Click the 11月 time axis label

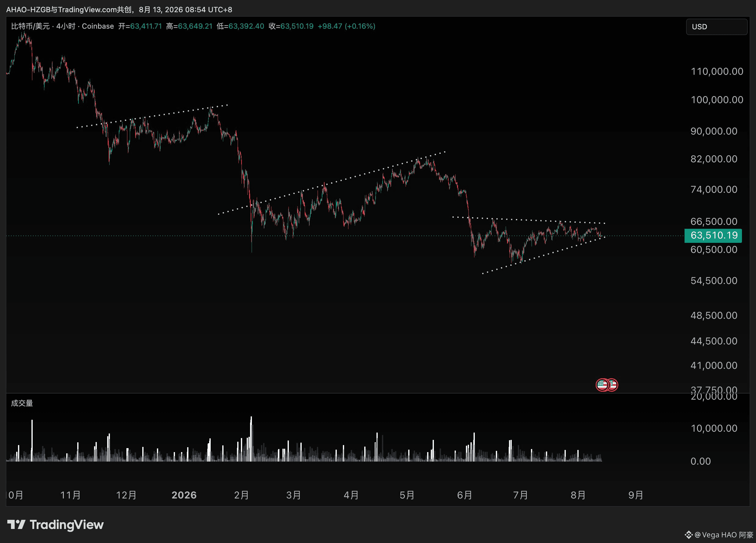(70, 495)
